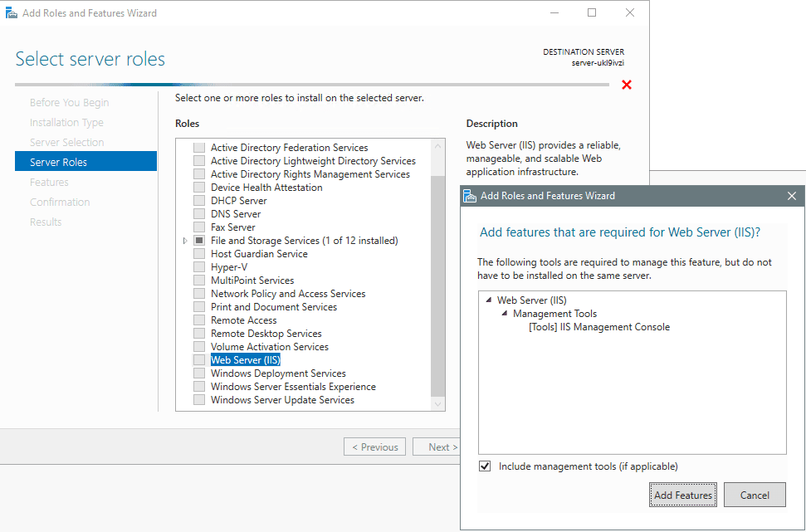
Task: Close the required features popup dialog
Action: point(792,196)
